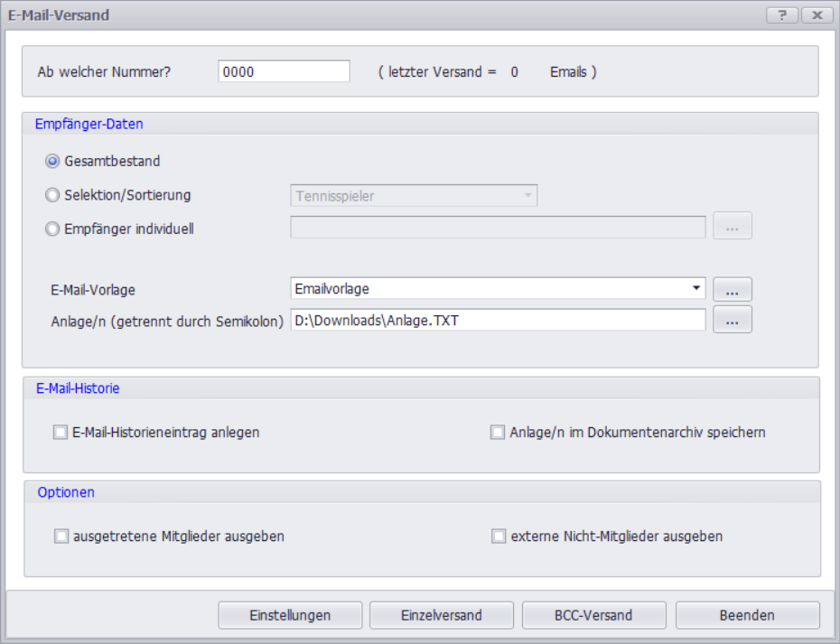
Task: Select the Gesamtbestand radio option
Action: click(x=52, y=162)
